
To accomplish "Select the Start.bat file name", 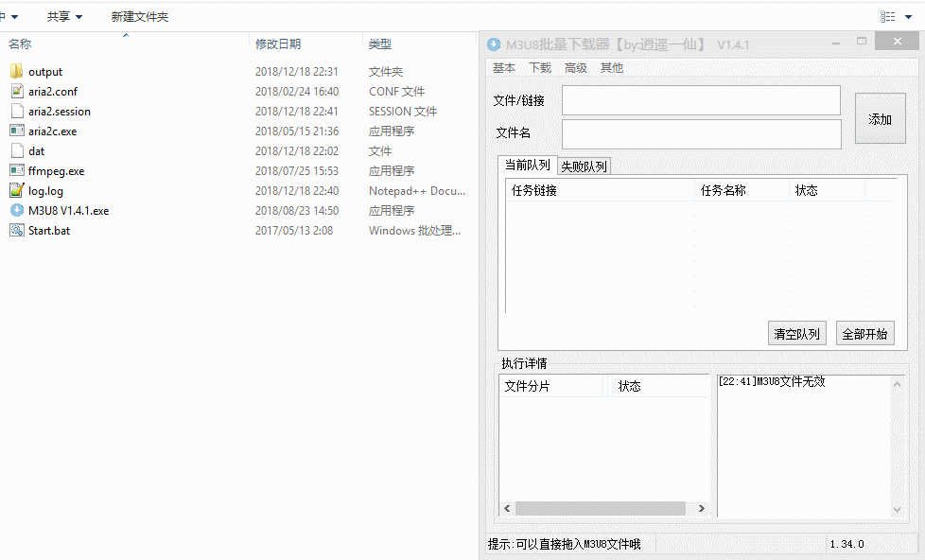I will (49, 231).
